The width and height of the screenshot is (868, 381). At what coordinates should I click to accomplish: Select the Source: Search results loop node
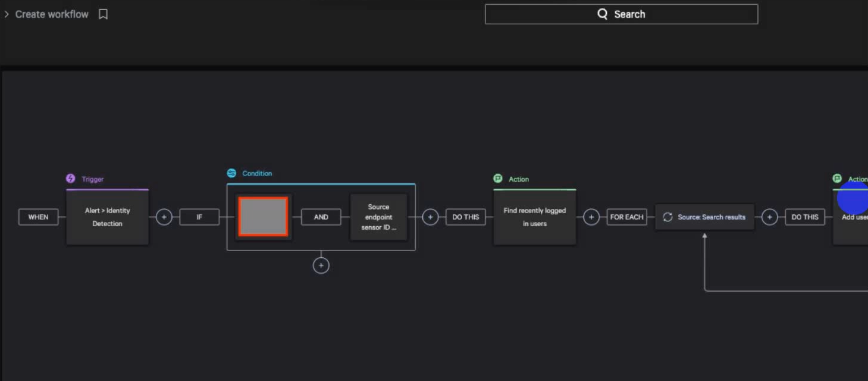pyautogui.click(x=704, y=217)
